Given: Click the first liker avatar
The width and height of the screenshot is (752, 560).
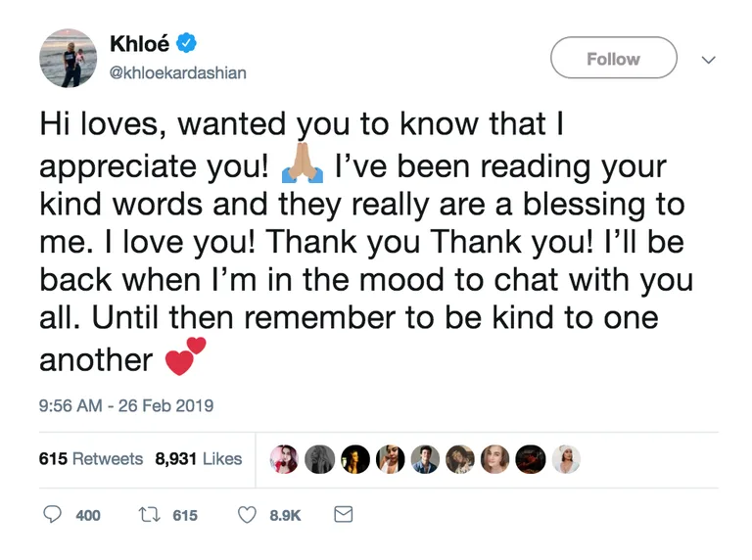Looking at the screenshot, I should pyautogui.click(x=284, y=459).
